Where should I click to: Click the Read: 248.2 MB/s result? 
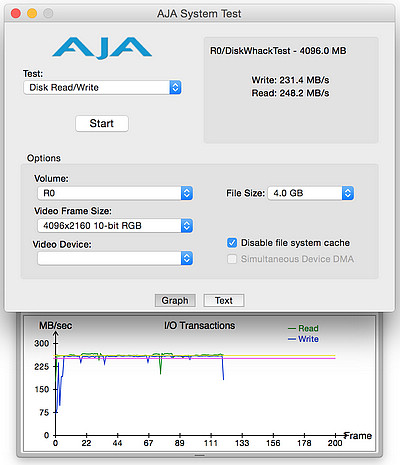click(x=290, y=93)
